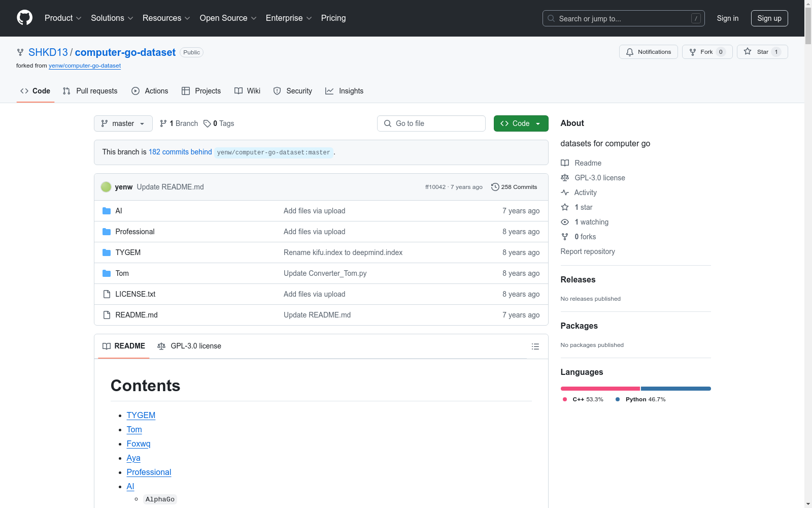
Task: Click Report repository link
Action: click(588, 251)
